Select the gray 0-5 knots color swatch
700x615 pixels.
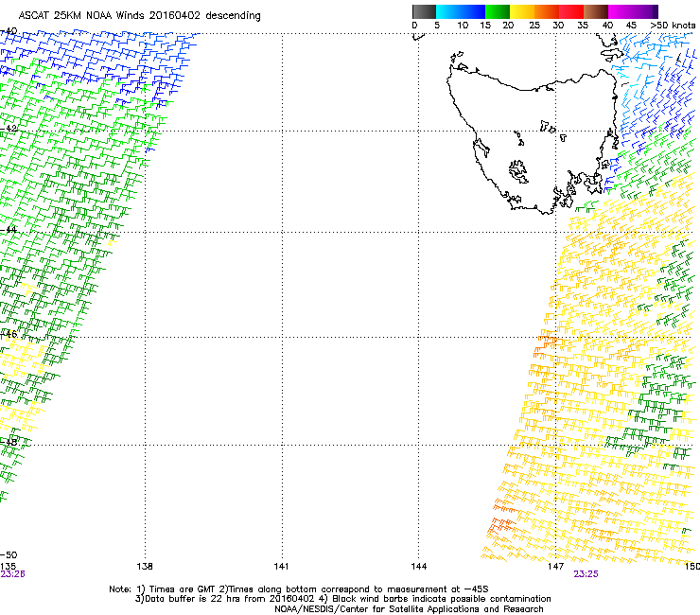pos(424,11)
